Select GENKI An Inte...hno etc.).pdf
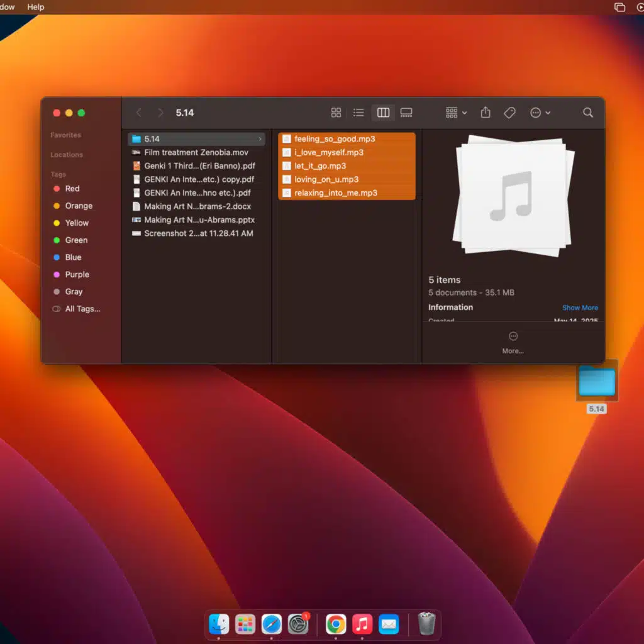The width and height of the screenshot is (644, 644). pyautogui.click(x=196, y=193)
